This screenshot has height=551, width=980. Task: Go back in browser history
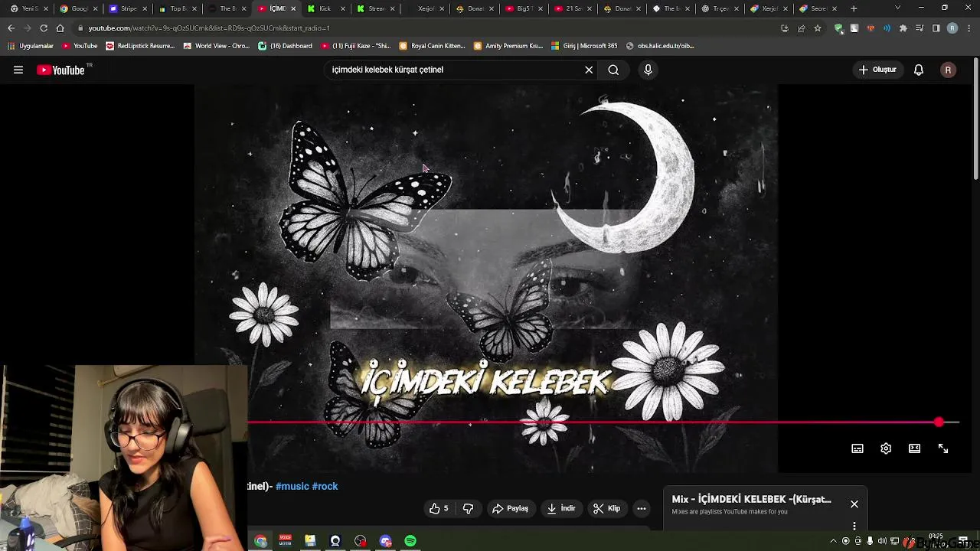point(11,28)
